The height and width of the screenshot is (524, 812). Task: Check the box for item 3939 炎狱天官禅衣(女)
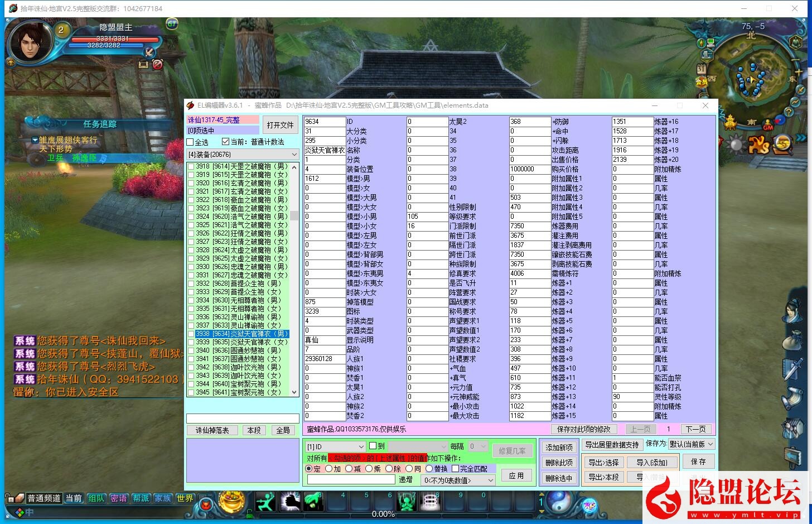191,342
